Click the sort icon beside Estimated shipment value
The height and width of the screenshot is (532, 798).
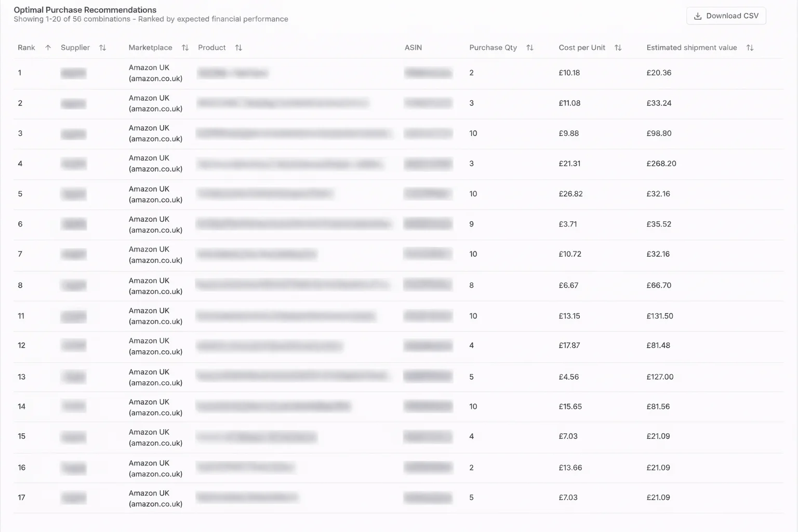pyautogui.click(x=750, y=47)
